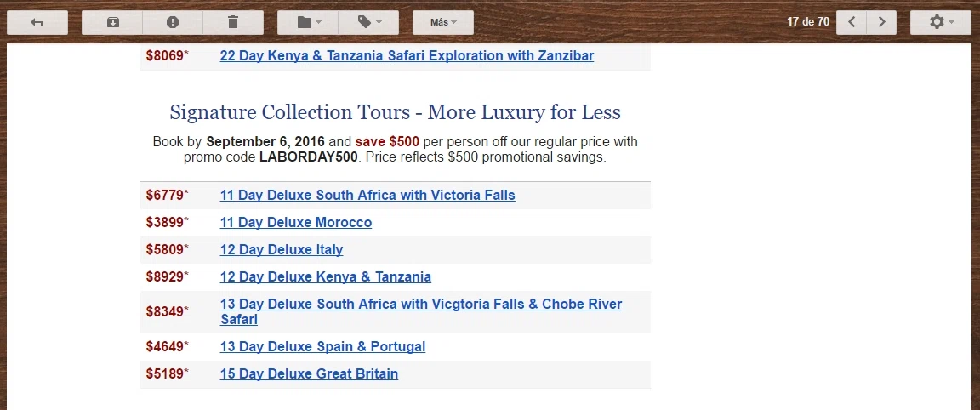Open 13 Day Deluxe South Africa Chobe River Safari

coord(421,312)
